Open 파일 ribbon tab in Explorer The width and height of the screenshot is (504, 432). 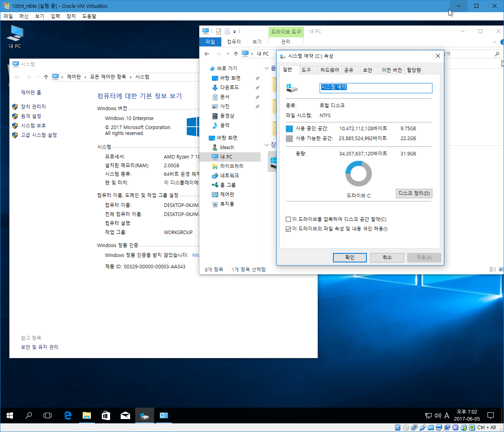[x=210, y=42]
